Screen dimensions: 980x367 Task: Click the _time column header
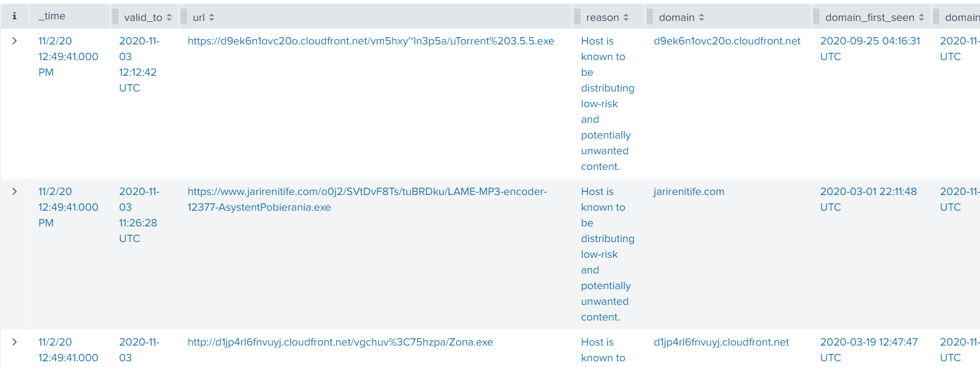click(52, 16)
